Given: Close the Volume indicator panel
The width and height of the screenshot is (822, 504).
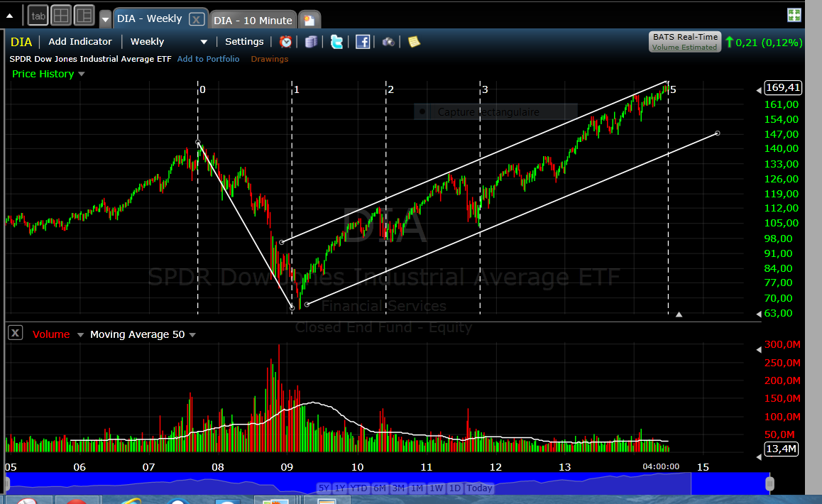Looking at the screenshot, I should click(x=15, y=332).
